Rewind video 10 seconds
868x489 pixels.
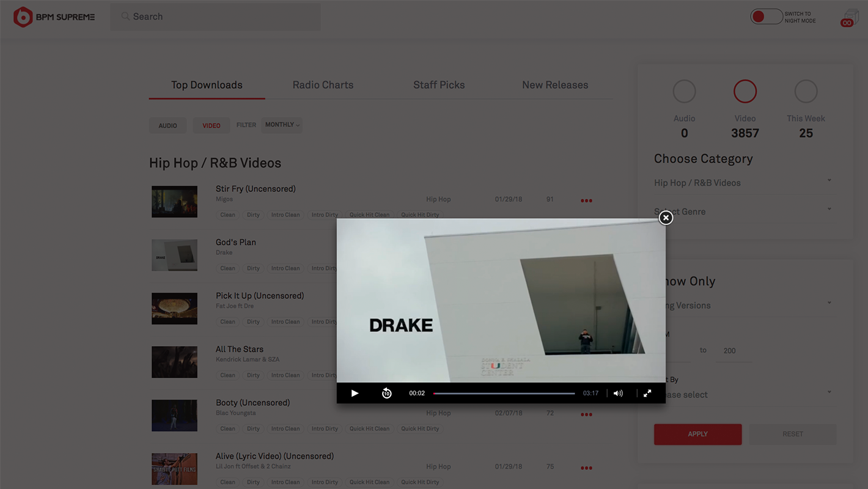pos(386,393)
